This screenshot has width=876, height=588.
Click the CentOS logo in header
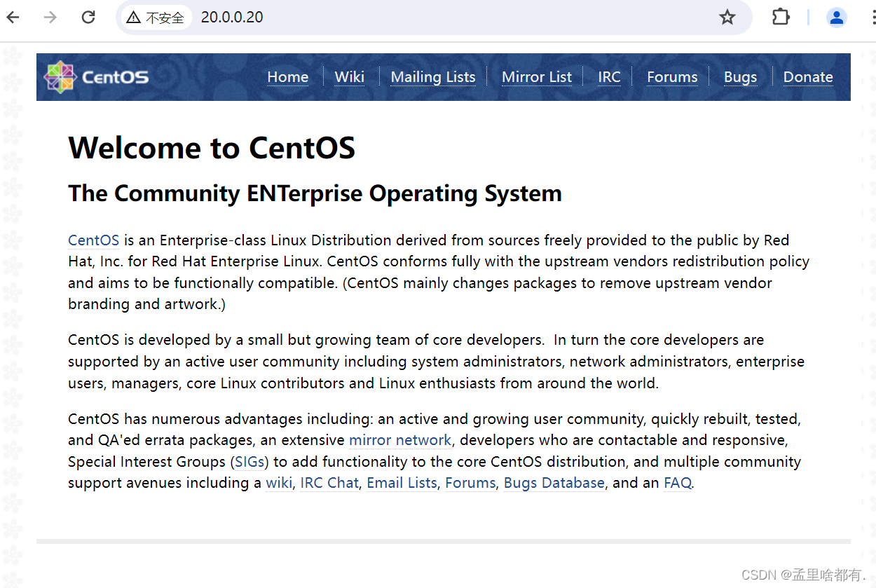pos(96,76)
